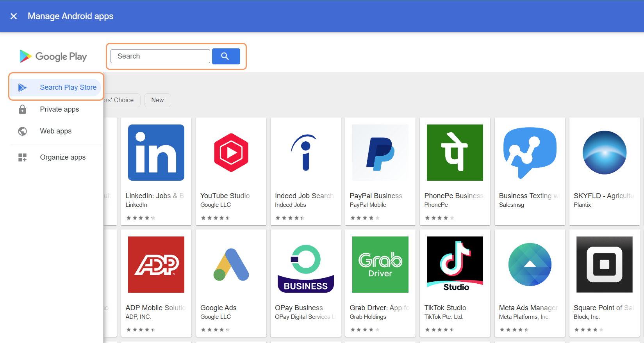644x343 pixels.
Task: Open the ADP Mobile Solutions icon
Action: click(156, 264)
